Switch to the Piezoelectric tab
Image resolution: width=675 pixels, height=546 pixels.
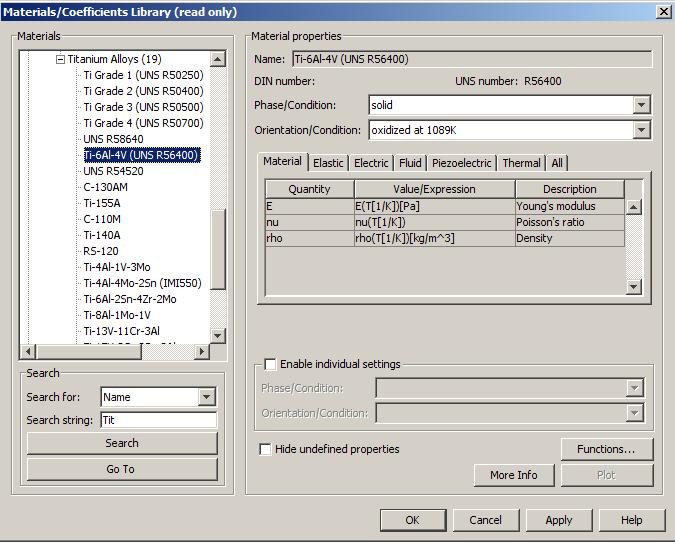[x=461, y=163]
